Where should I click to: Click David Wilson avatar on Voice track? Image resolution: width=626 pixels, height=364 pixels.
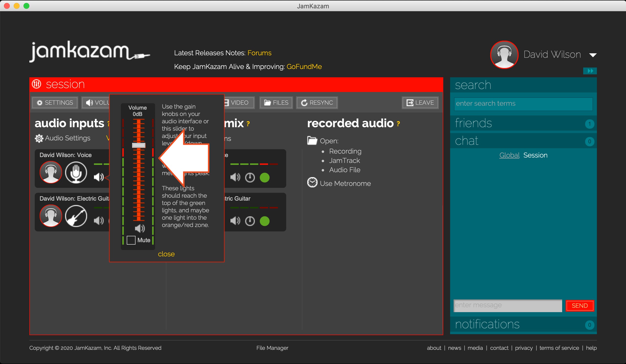coord(51,172)
